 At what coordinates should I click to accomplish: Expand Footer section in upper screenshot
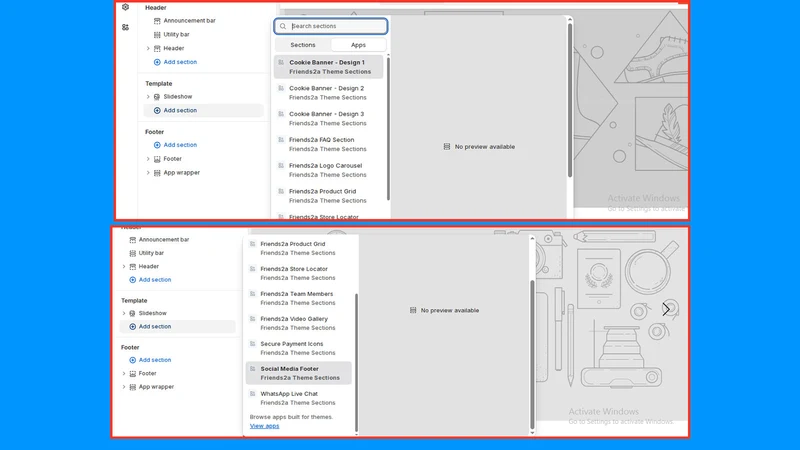point(148,159)
